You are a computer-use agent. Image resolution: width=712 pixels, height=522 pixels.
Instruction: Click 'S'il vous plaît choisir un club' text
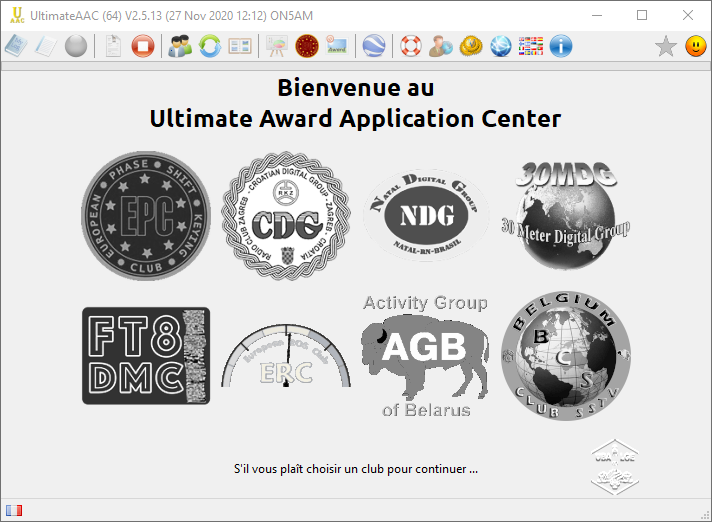(x=356, y=468)
